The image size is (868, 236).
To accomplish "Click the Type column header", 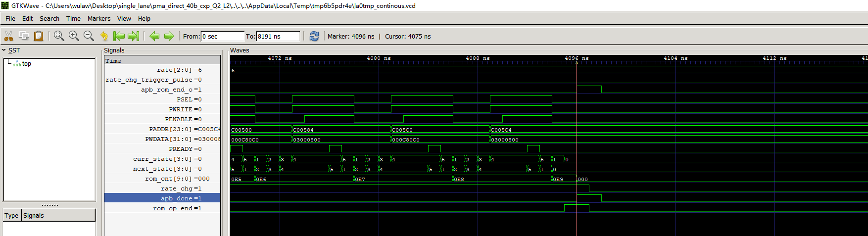I will click(11, 215).
